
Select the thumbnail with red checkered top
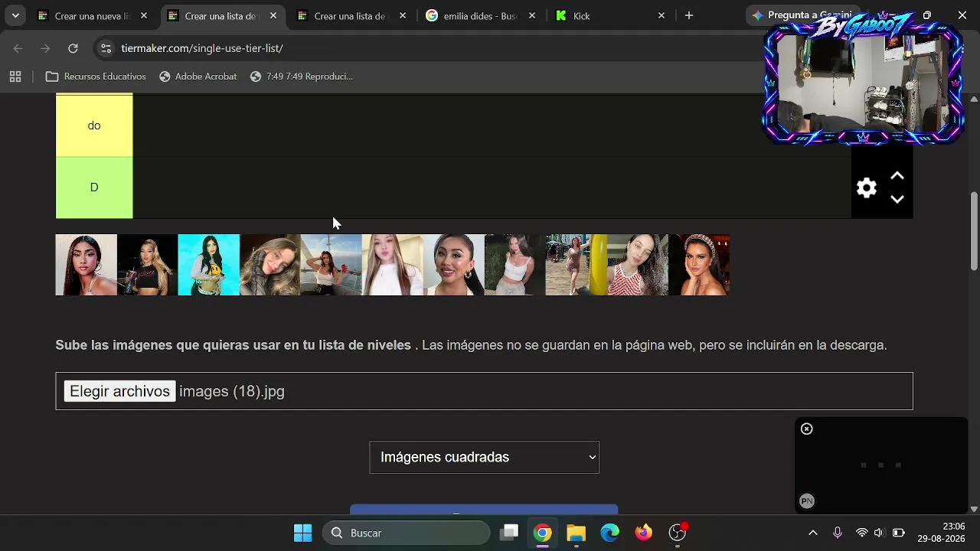(x=638, y=265)
